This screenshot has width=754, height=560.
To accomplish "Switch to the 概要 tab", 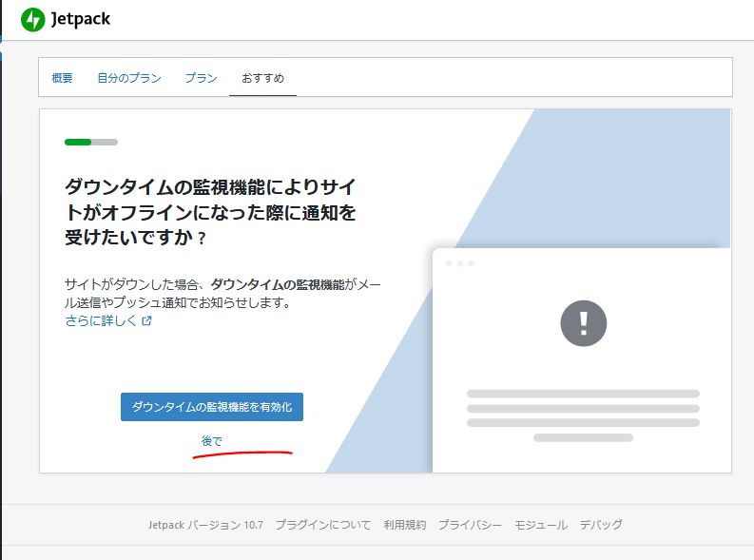I will click(62, 78).
